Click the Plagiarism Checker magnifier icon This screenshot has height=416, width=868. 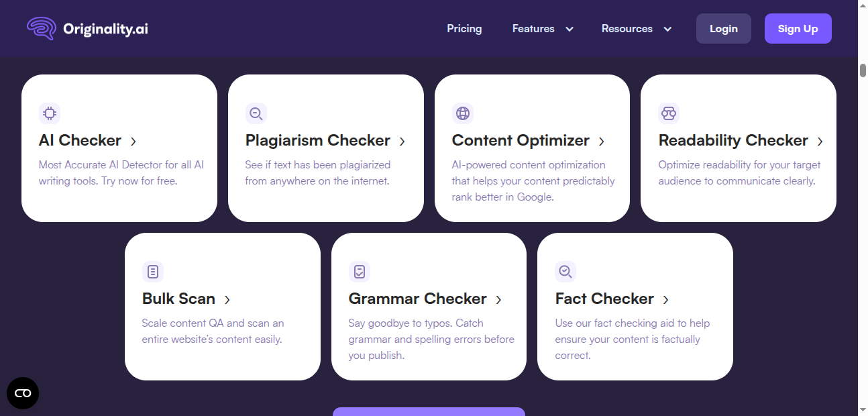tap(256, 113)
